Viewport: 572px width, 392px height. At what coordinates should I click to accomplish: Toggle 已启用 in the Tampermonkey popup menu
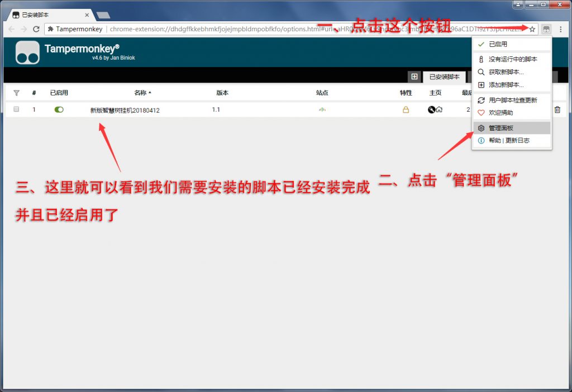coord(512,44)
